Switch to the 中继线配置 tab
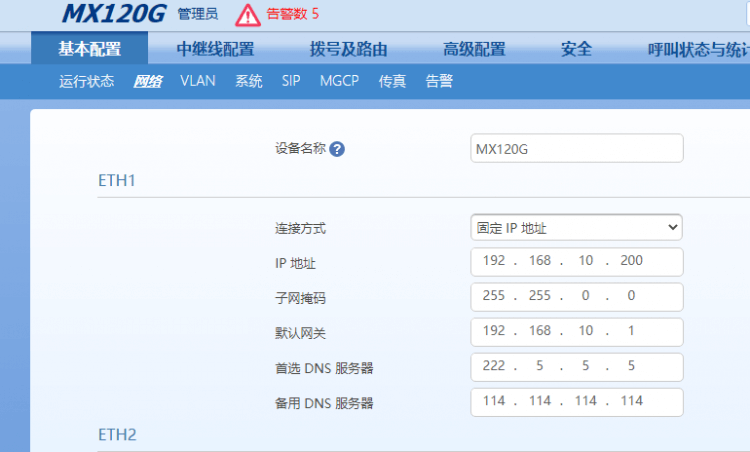The height and width of the screenshot is (452, 750). coord(215,49)
